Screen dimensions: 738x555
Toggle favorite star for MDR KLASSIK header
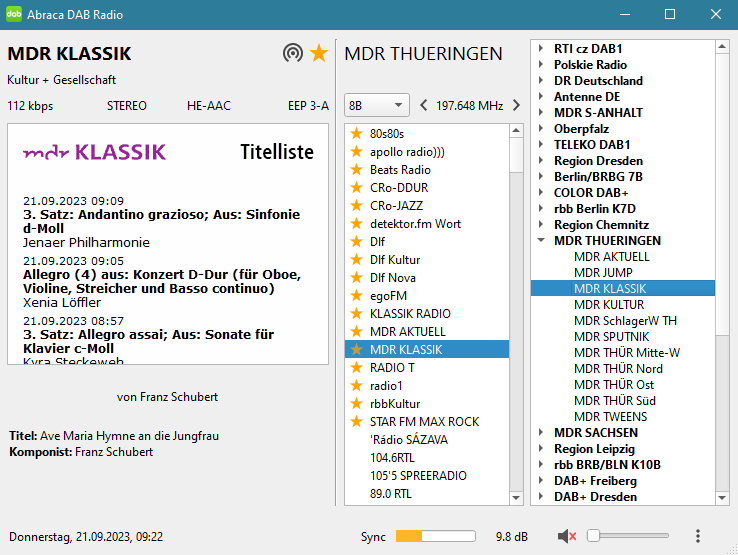pyautogui.click(x=319, y=53)
